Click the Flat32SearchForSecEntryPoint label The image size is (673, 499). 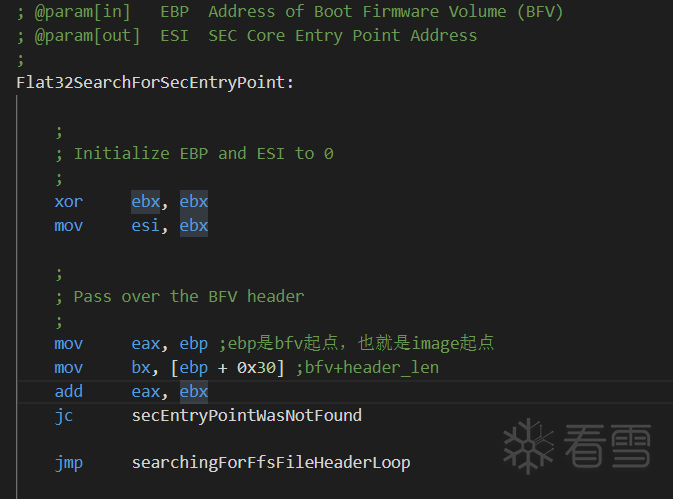[155, 82]
